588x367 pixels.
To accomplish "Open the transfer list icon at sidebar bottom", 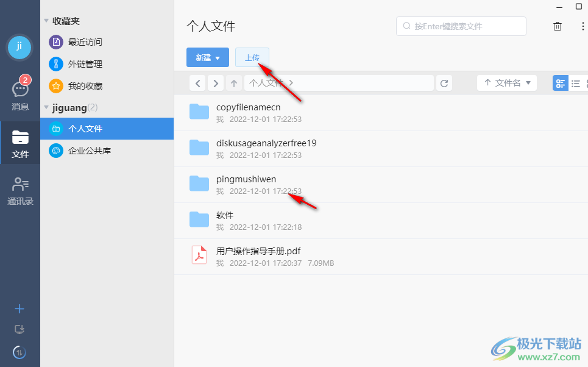I will coord(19,352).
